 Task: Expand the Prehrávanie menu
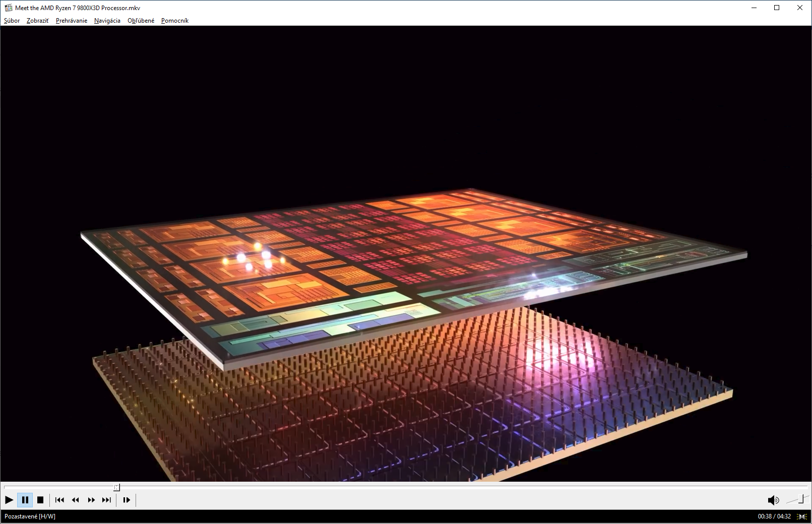click(x=72, y=21)
